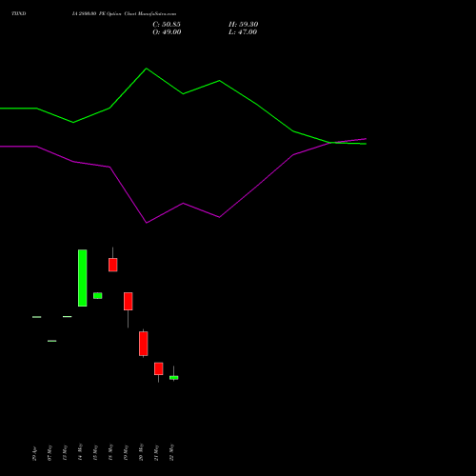Click the small green candle above 15 May
476x476 pixels.
coord(98,295)
